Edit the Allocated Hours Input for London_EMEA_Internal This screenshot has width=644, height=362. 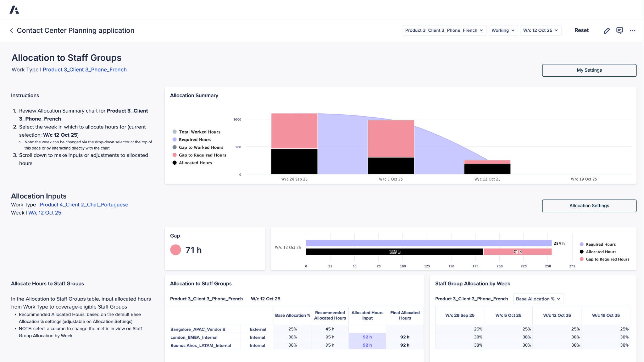[367, 337]
